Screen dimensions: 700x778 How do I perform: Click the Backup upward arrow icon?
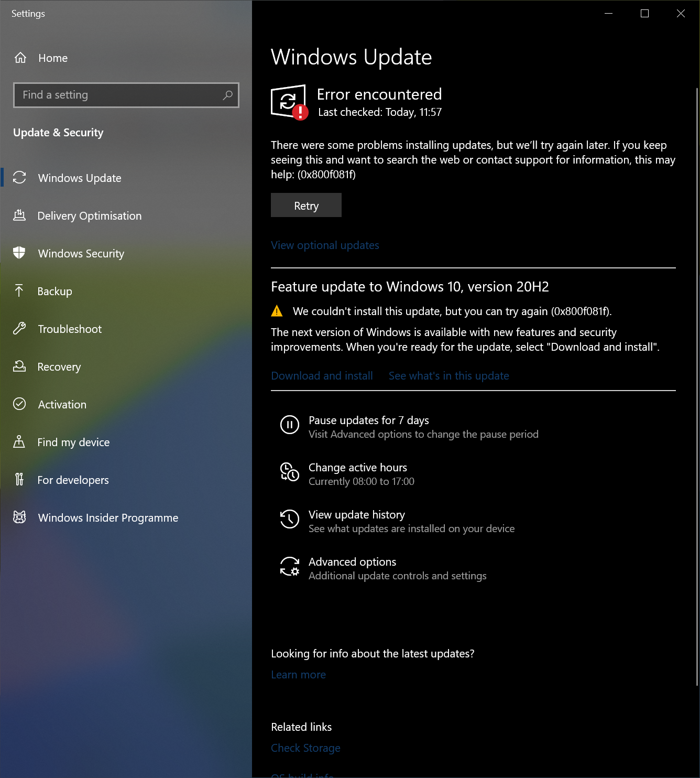[19, 291]
